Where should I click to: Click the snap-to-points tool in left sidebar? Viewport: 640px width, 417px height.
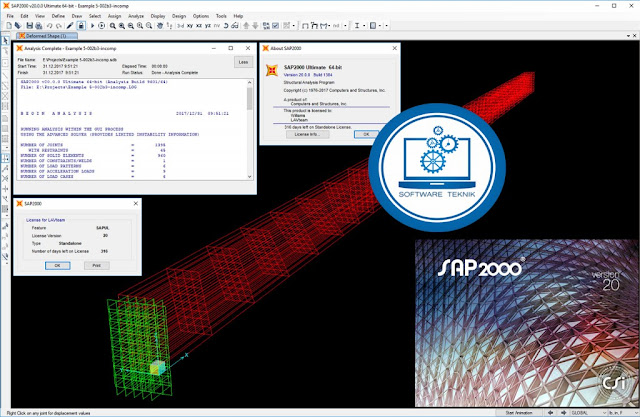point(5,158)
